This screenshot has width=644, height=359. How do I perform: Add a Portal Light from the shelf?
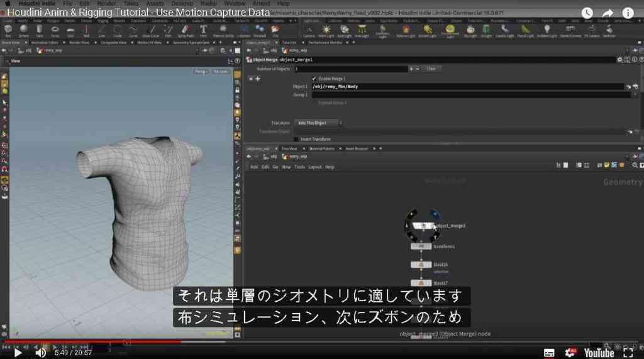point(525,31)
